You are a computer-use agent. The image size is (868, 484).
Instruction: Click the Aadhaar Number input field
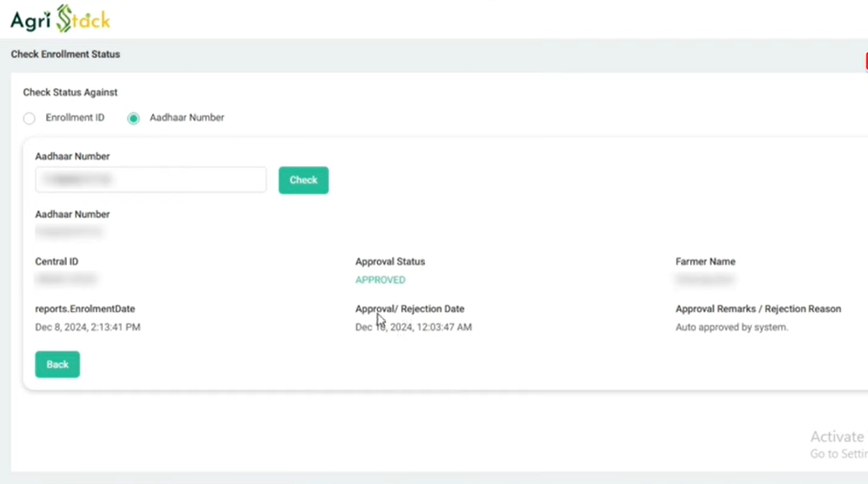(x=151, y=179)
